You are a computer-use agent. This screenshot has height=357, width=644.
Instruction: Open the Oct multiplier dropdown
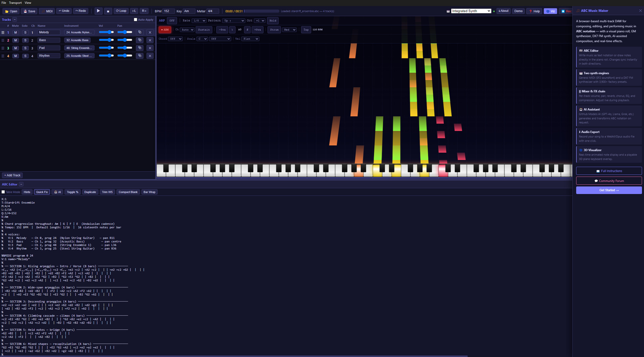coord(260,20)
